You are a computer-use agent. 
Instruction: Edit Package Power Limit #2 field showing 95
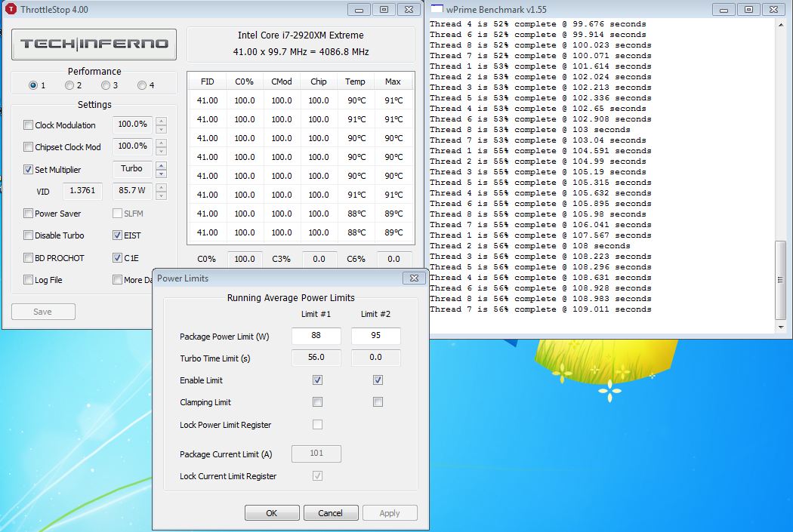click(376, 336)
